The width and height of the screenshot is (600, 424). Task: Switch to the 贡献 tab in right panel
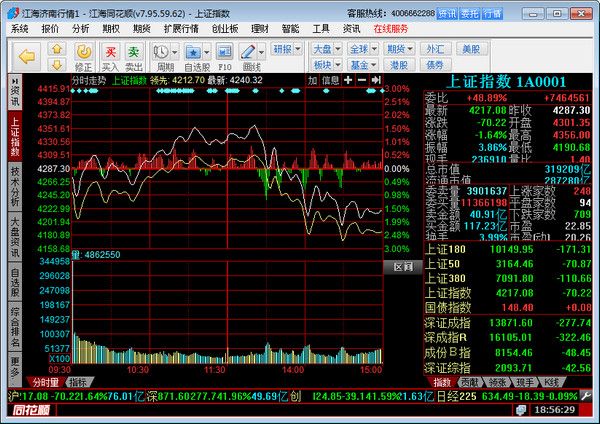[469, 382]
